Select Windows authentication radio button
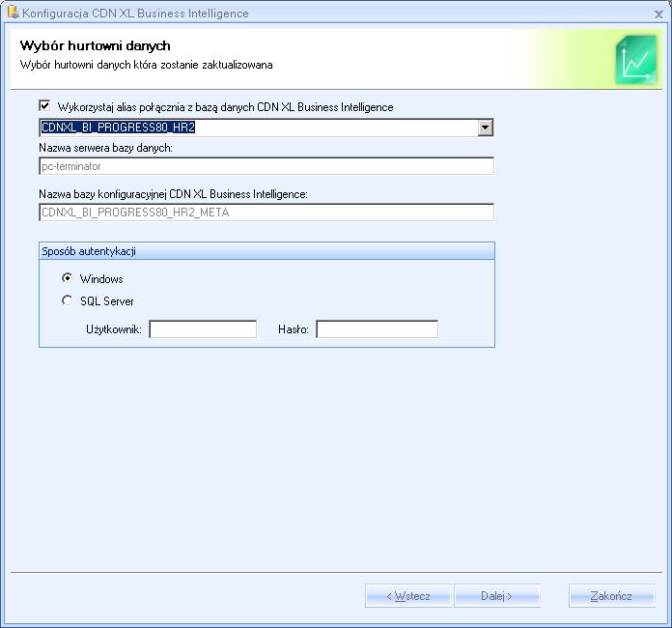The height and width of the screenshot is (628, 672). click(x=67, y=278)
